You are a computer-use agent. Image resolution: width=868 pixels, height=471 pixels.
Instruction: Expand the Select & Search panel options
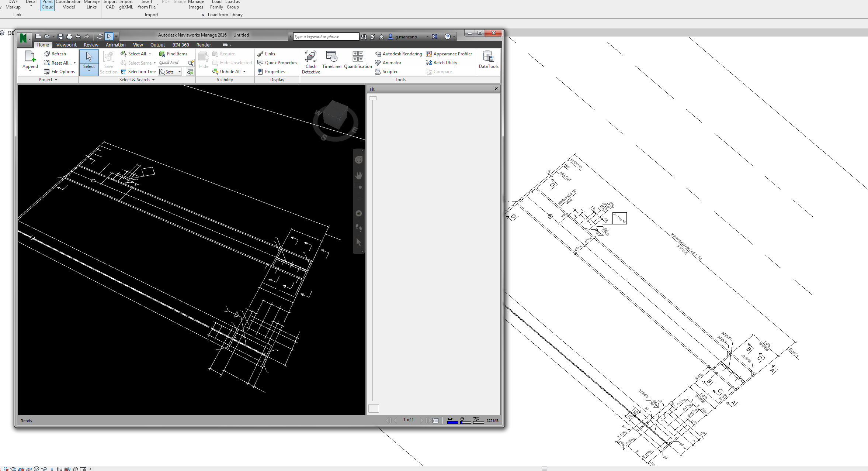153,79
